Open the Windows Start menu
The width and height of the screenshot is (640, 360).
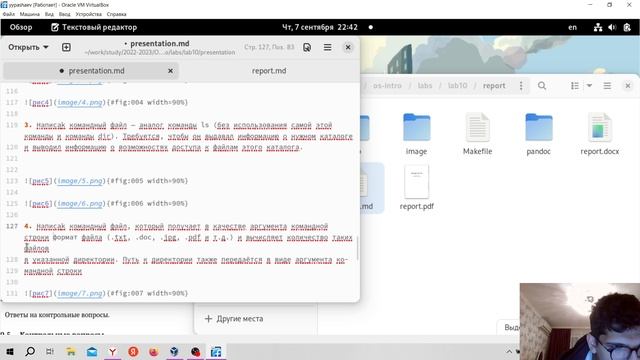[10, 351]
